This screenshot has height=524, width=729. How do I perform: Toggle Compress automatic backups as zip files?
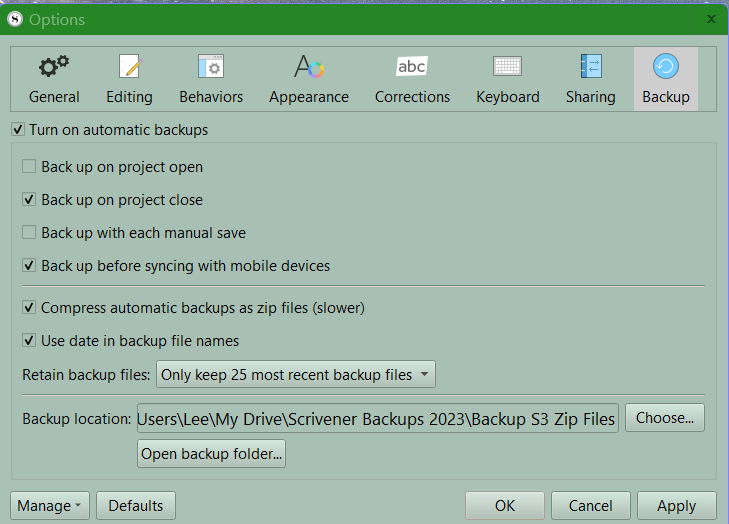point(30,308)
